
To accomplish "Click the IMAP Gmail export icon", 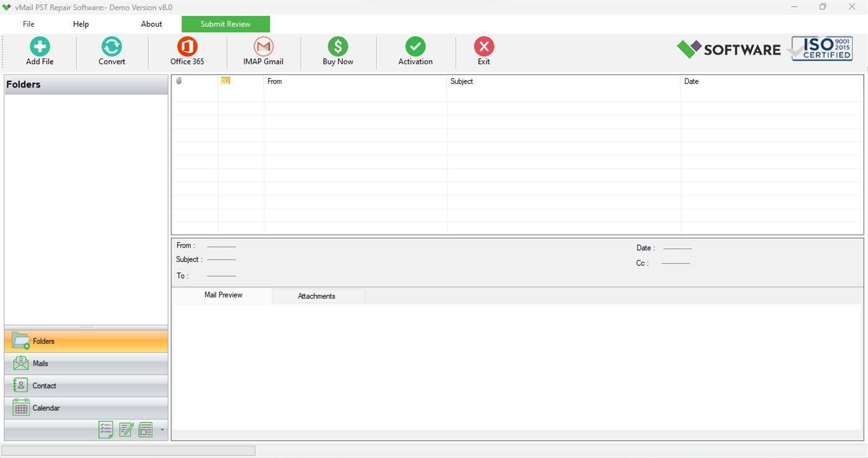I will 263,51.
